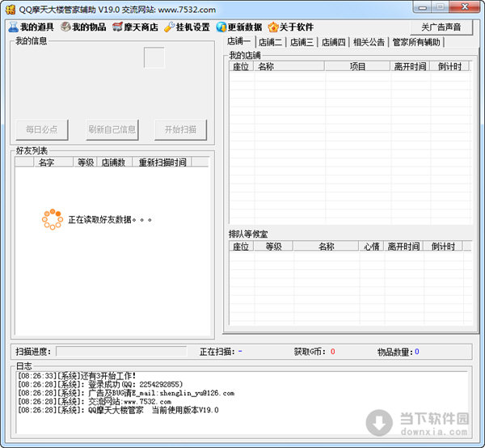This screenshot has width=485, height=448.
Task: Sort friend list by 店铺数 column
Action: (115, 162)
